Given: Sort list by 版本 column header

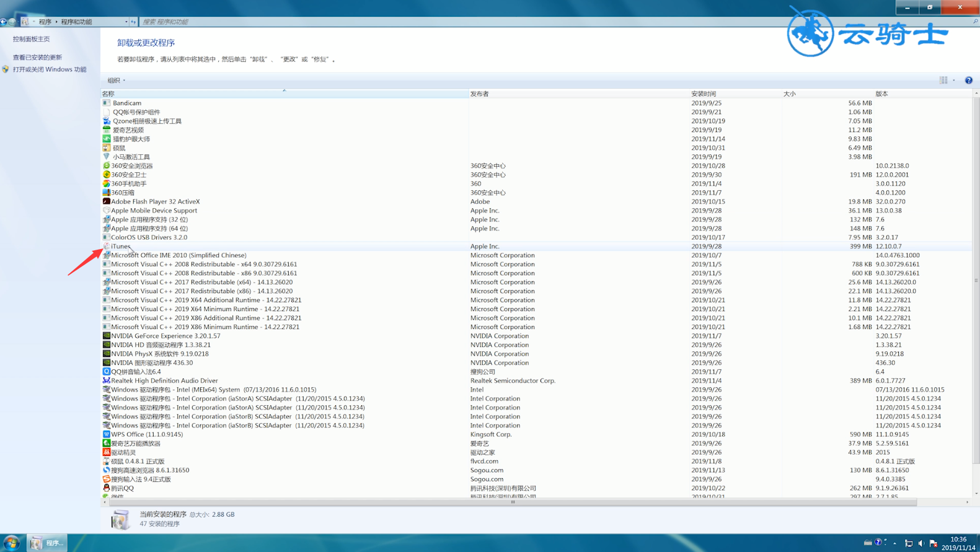Looking at the screenshot, I should pyautogui.click(x=923, y=94).
